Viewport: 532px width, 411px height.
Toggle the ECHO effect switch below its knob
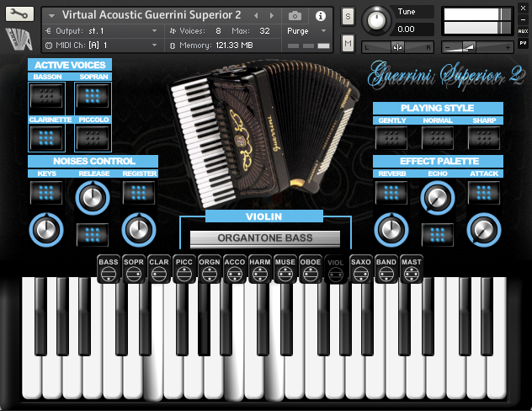tap(438, 235)
